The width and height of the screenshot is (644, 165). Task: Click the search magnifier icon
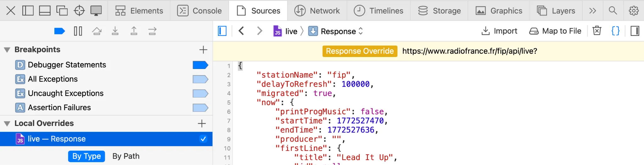point(613,11)
